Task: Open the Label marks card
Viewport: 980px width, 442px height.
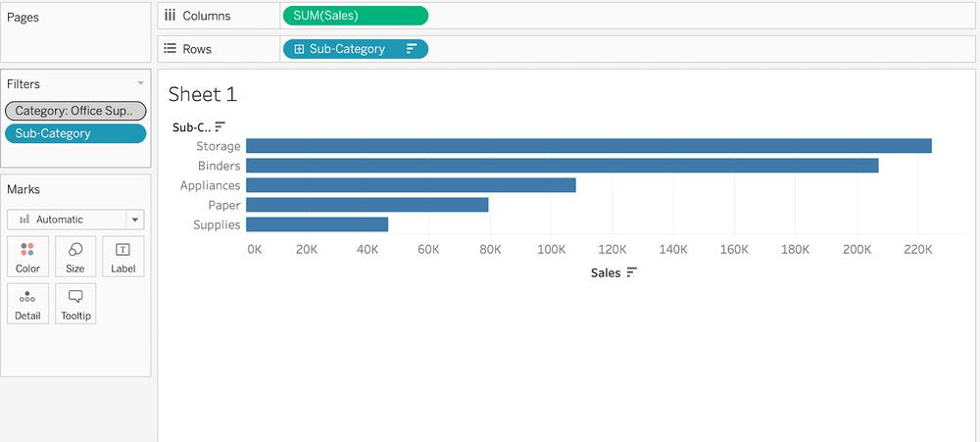Action: click(x=122, y=256)
